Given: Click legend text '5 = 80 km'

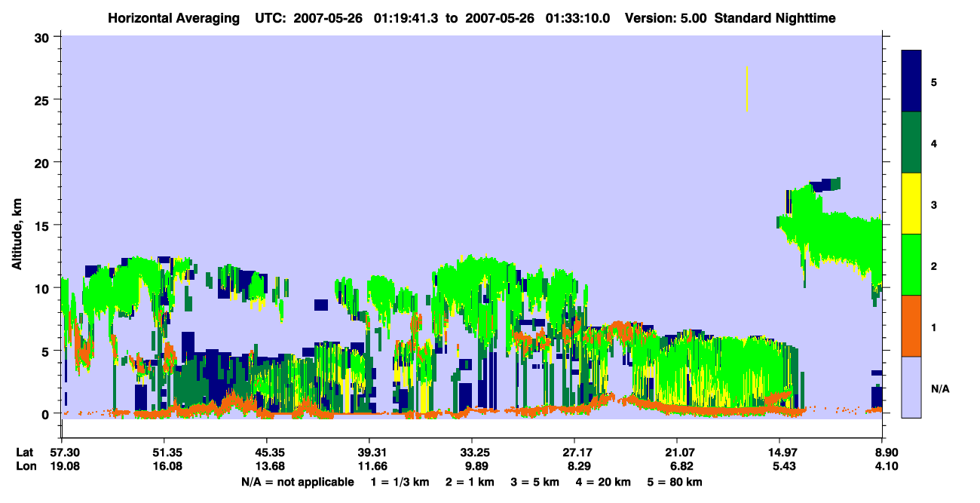Looking at the screenshot, I should [675, 482].
